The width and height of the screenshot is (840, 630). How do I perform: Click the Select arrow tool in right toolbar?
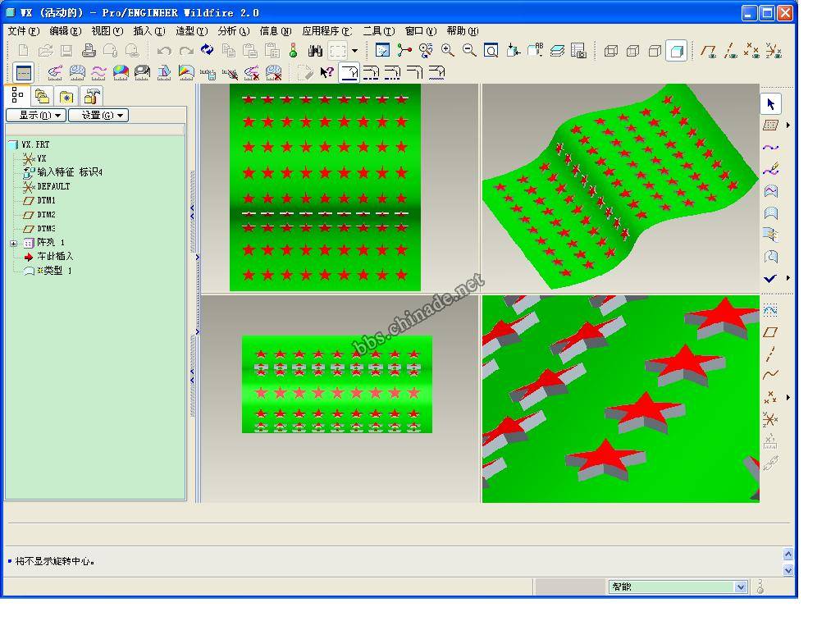pos(771,103)
